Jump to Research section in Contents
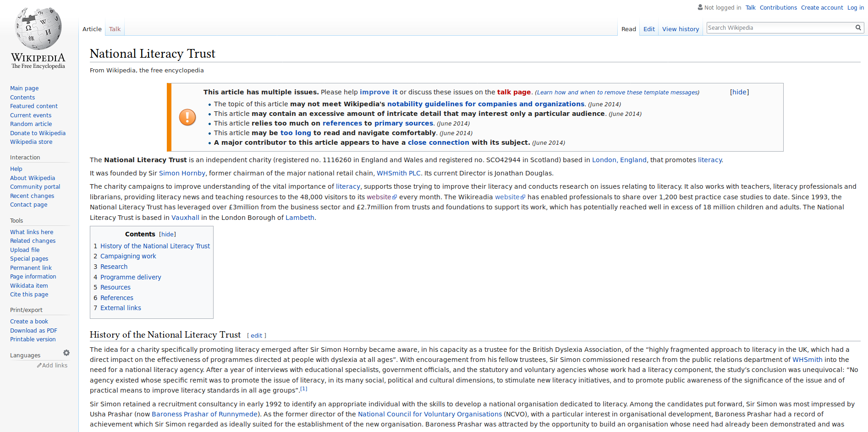This screenshot has width=868, height=432. 114,267
